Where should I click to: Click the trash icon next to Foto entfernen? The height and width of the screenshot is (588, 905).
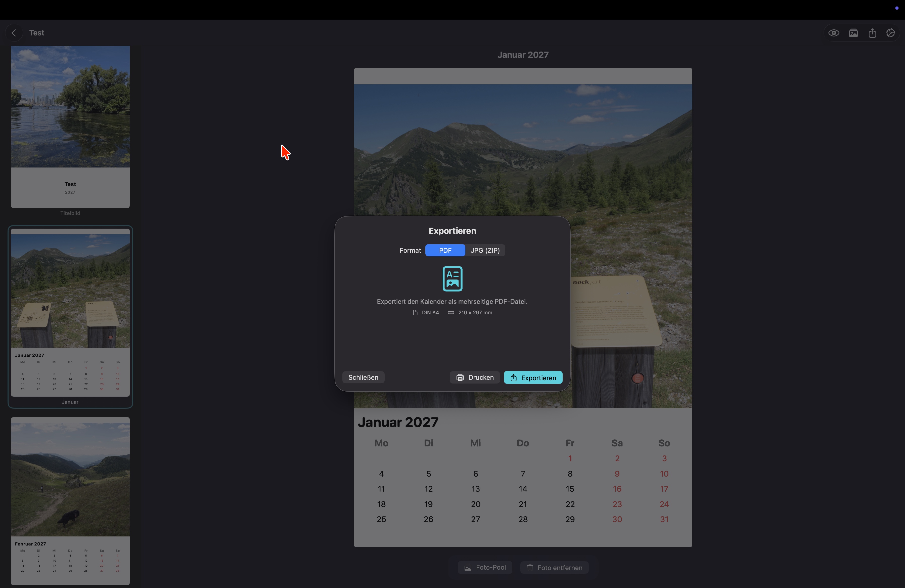(x=530, y=567)
